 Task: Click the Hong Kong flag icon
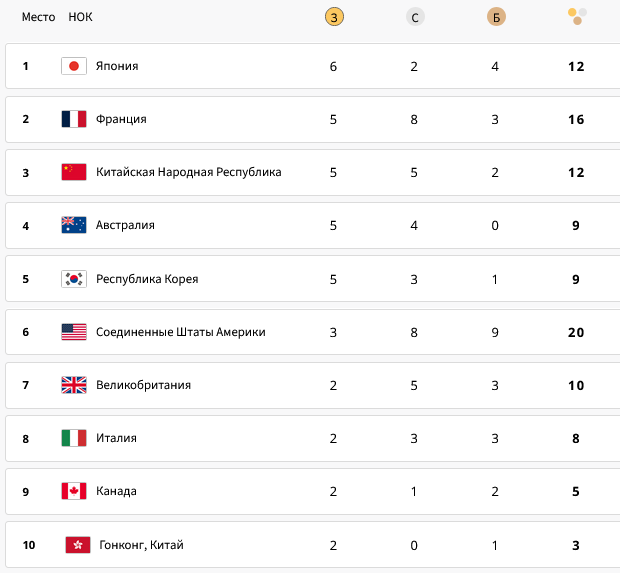click(78, 545)
